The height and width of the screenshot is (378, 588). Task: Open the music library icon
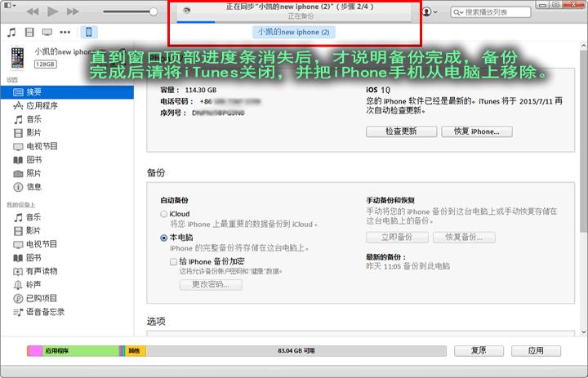coord(12,33)
